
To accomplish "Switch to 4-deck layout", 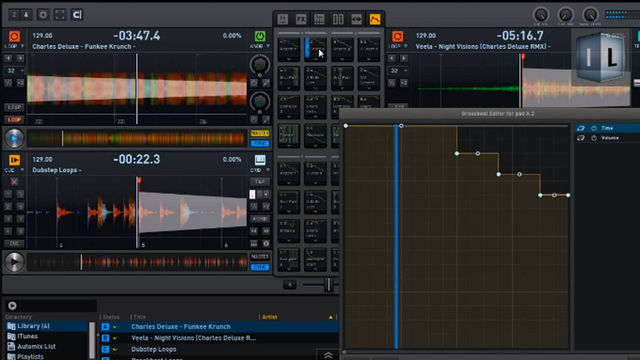I will click(26, 15).
